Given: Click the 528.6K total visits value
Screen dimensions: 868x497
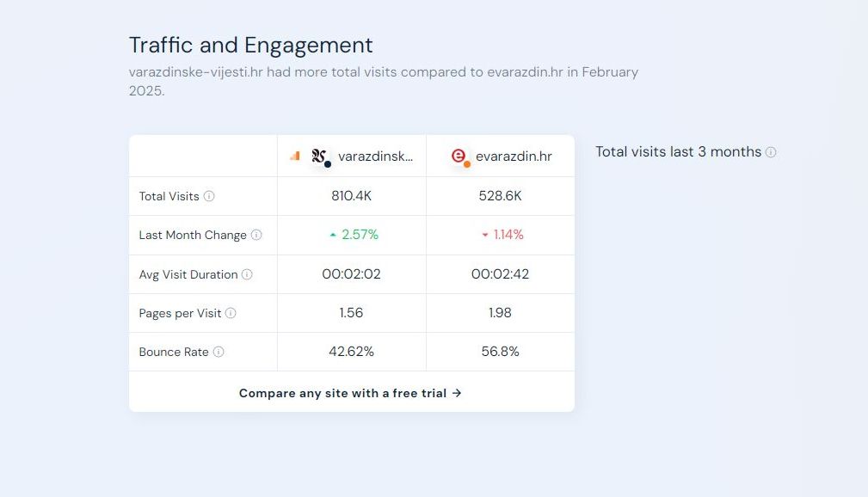Looking at the screenshot, I should point(500,196).
